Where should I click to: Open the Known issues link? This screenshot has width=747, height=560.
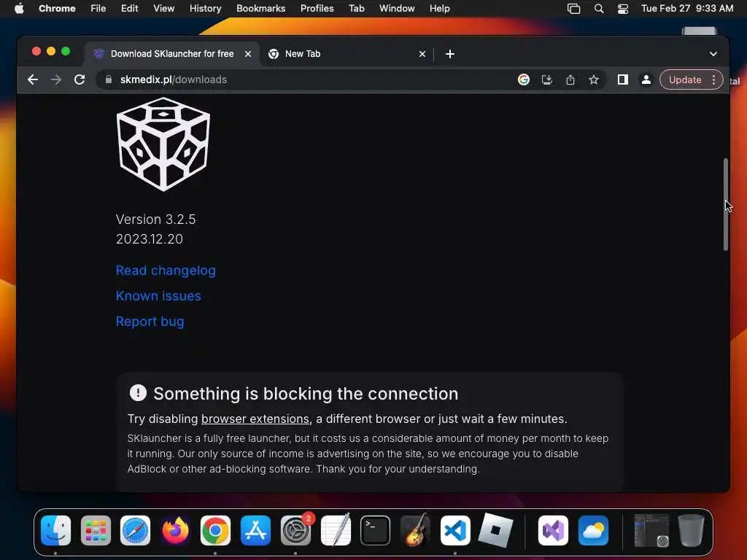pyautogui.click(x=158, y=296)
